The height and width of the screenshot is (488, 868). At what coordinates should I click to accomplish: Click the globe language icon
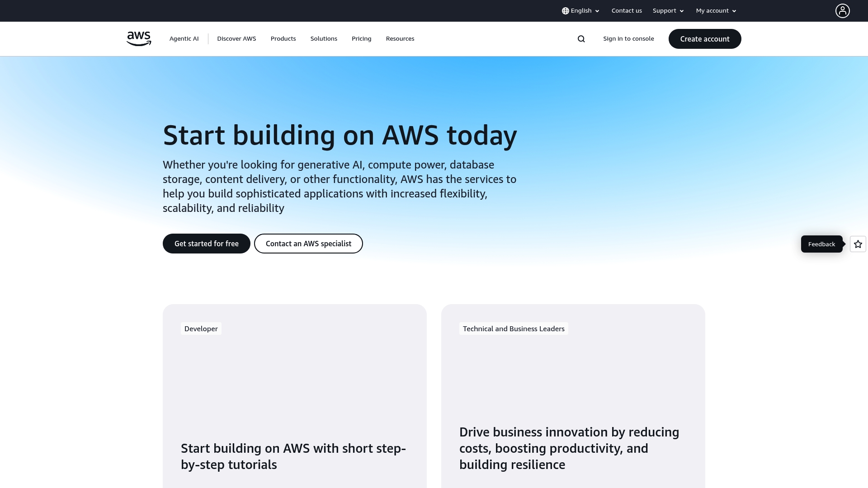point(565,10)
